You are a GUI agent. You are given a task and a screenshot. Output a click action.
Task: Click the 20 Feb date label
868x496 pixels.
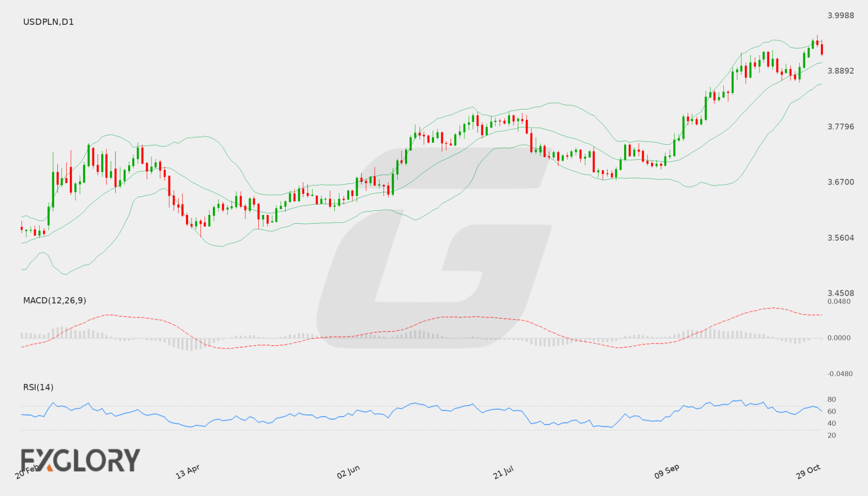point(26,472)
